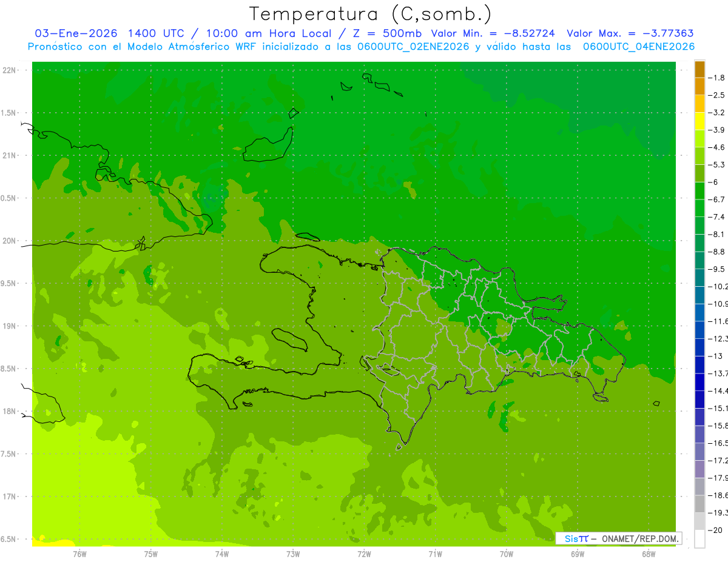Click the '17N' latitude label
The height and width of the screenshot is (562, 728).
[9, 497]
